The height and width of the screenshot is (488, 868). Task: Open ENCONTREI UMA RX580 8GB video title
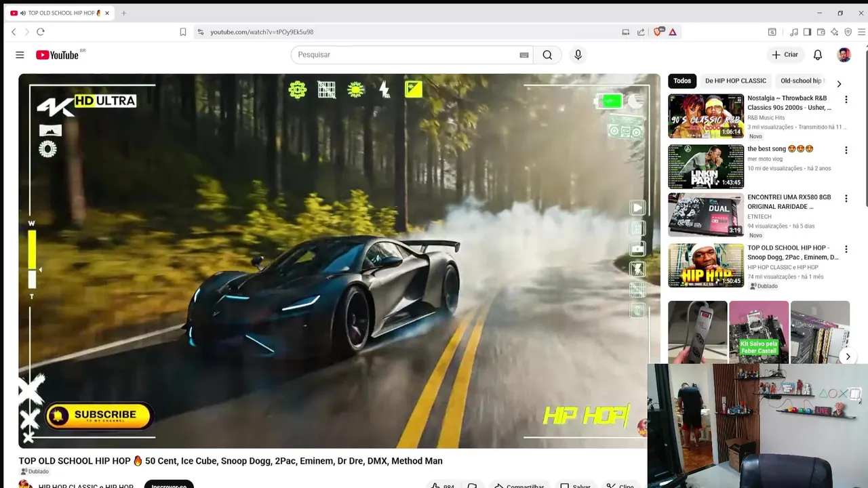[789, 202]
